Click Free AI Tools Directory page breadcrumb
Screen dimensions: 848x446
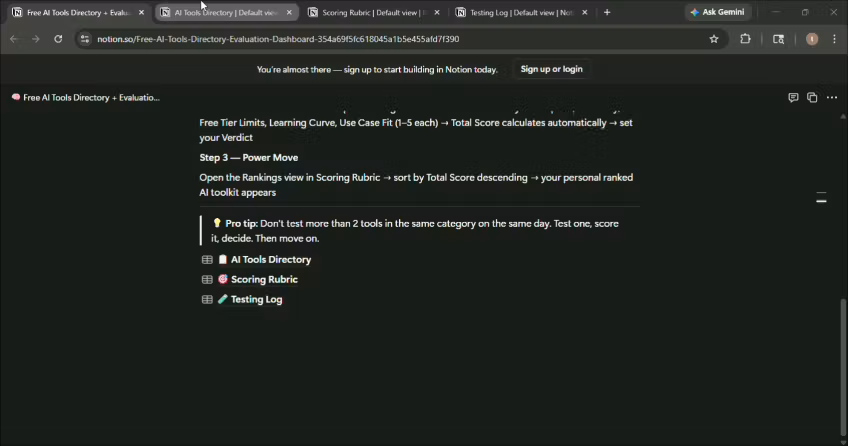85,98
